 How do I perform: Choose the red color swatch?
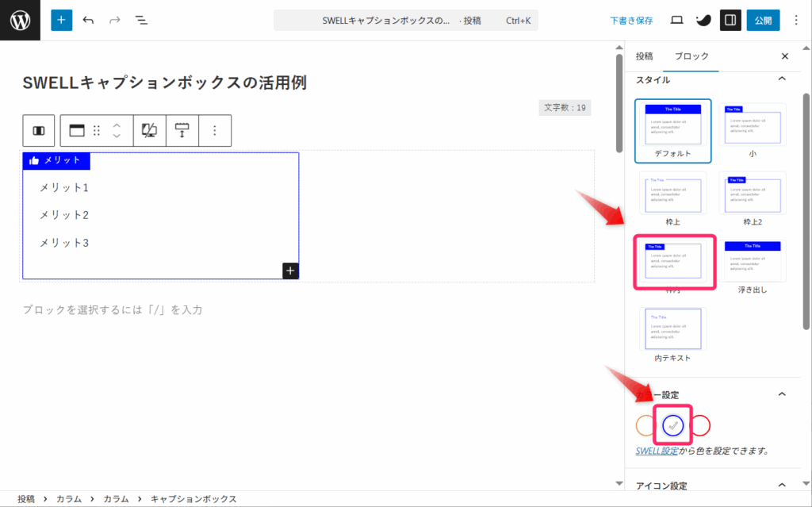point(701,425)
